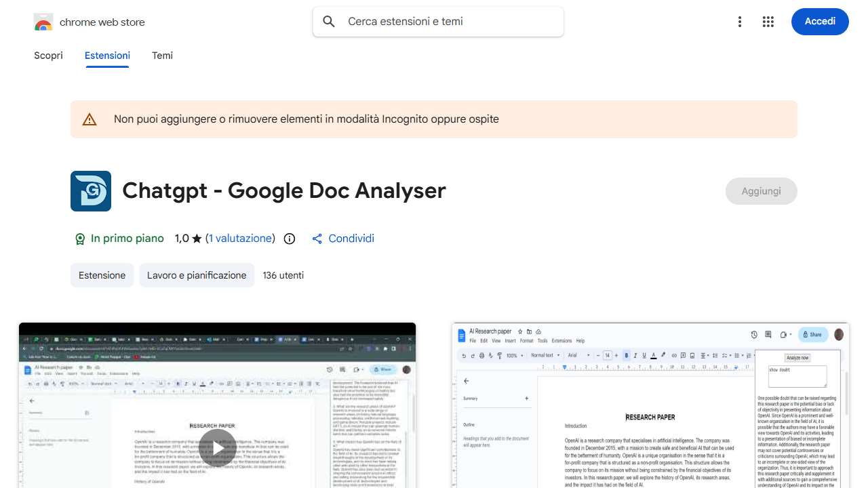Switch to the Temi tab
Viewport: 868px width, 488px height.
(162, 56)
